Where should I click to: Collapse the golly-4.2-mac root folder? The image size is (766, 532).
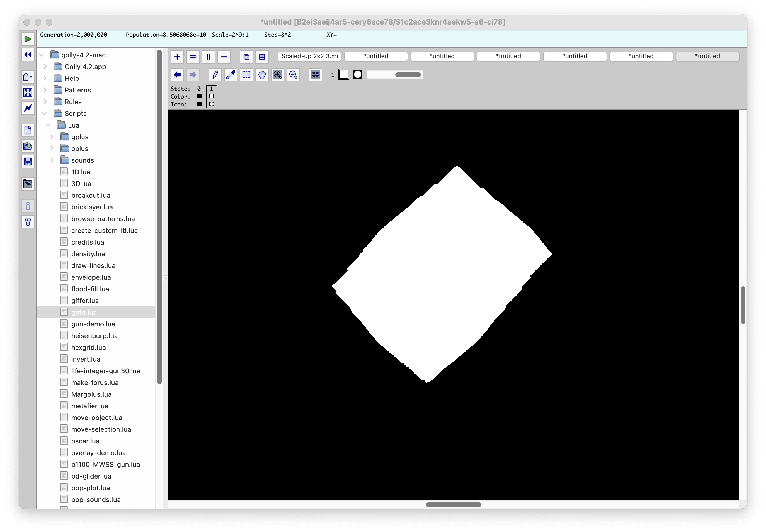[x=42, y=55]
